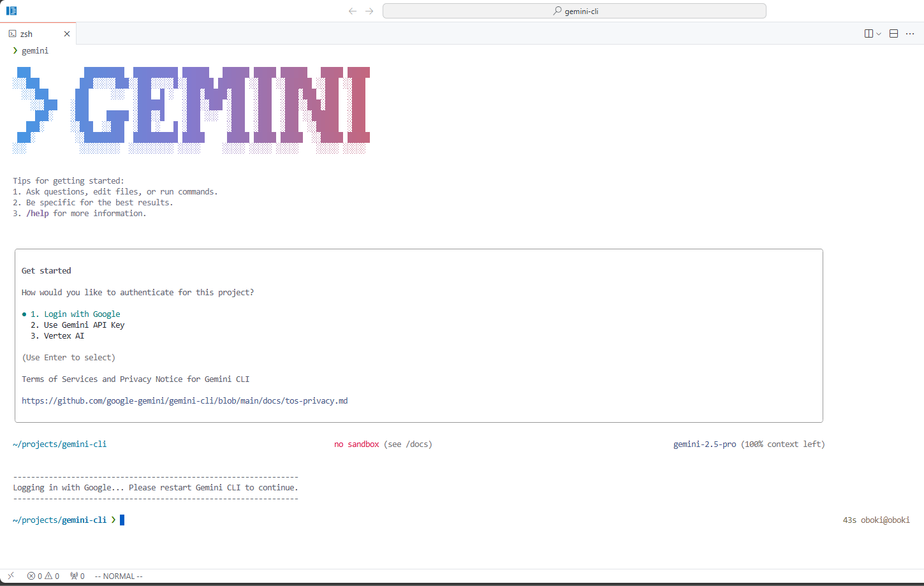Screen dimensions: 924x586
Task: Click 'Terms of Services and Privacy Notice' line
Action: (x=136, y=379)
